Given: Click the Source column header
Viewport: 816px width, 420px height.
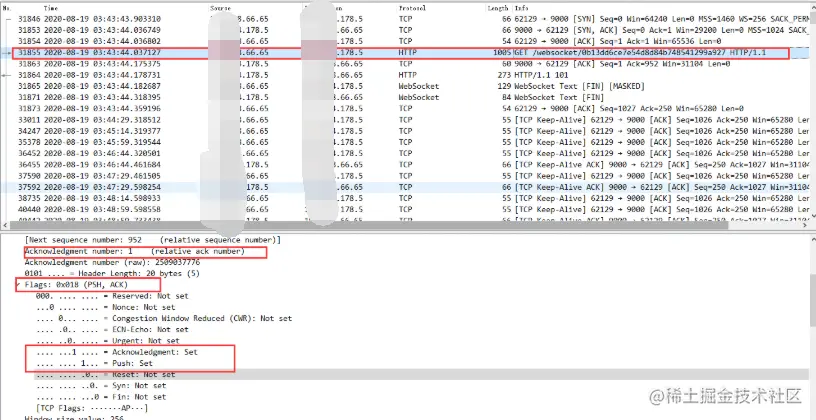Looking at the screenshot, I should [221, 8].
